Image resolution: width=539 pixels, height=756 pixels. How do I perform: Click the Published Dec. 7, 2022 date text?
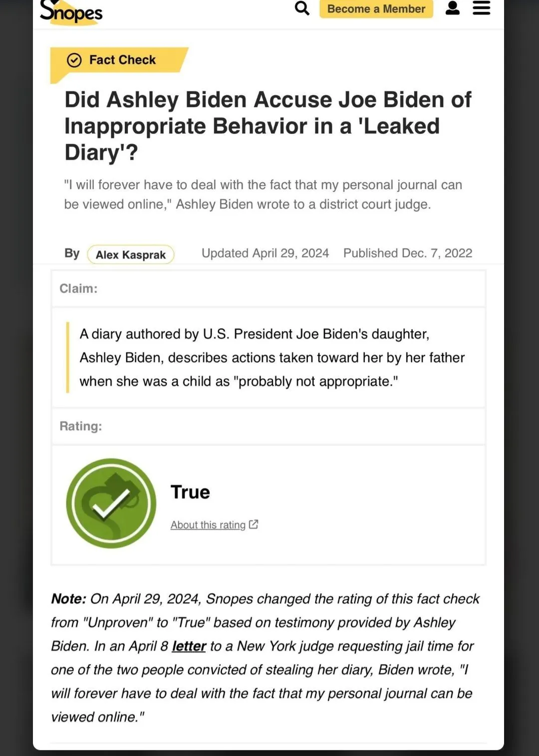click(x=408, y=253)
